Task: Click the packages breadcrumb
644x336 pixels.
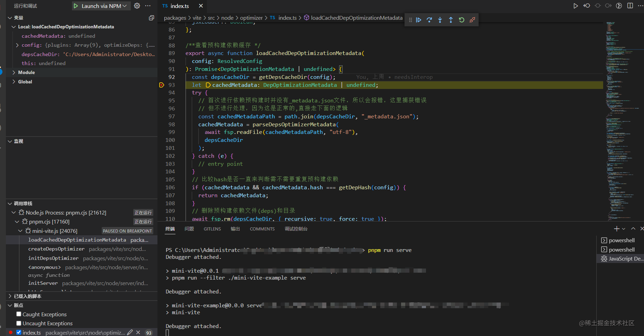Action: tap(175, 18)
